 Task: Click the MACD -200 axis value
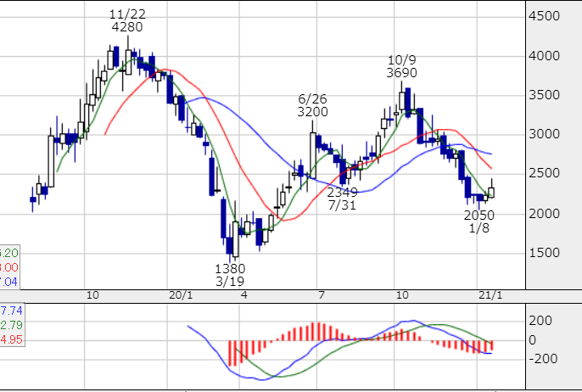point(543,359)
